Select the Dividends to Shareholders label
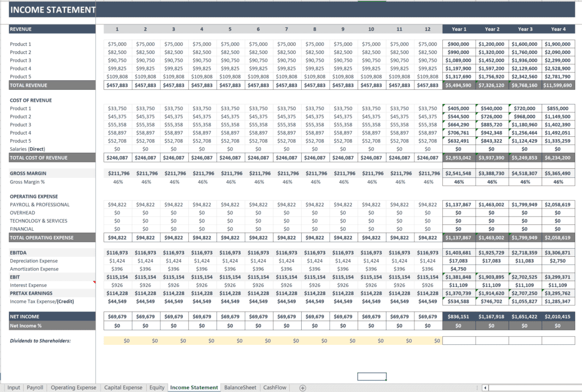The width and height of the screenshot is (582, 392). click(40, 341)
